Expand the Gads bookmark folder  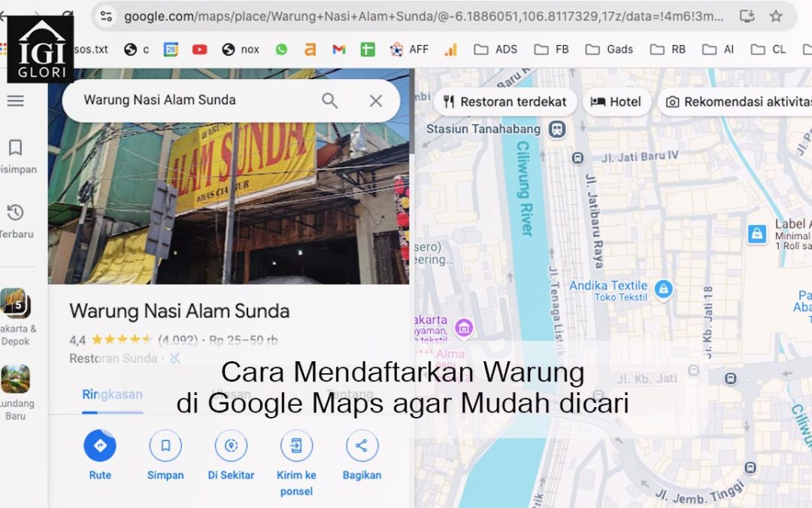tap(609, 49)
